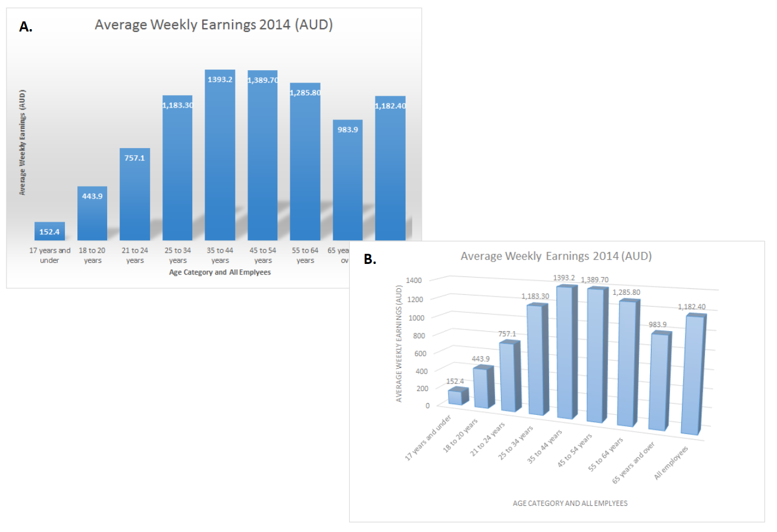Click the 152.4 data label in chart A

tap(49, 232)
